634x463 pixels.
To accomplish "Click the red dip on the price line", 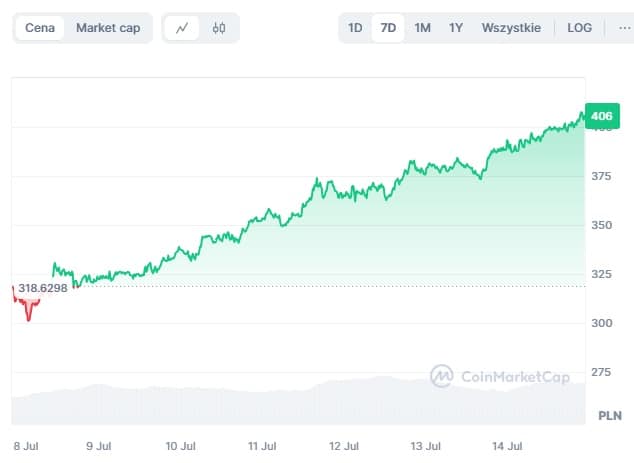I will click(29, 312).
